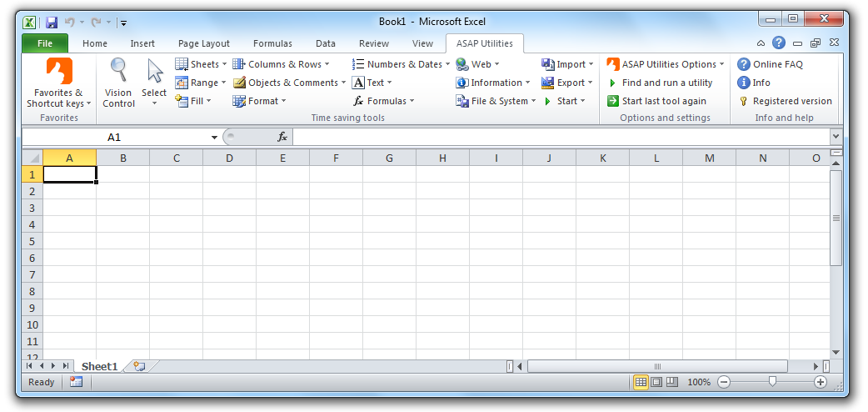Image resolution: width=868 pixels, height=412 pixels.
Task: Switch to Normal view
Action: coord(641,382)
